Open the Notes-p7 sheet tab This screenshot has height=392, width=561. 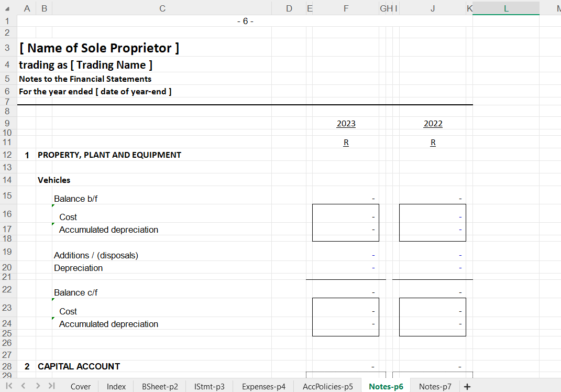pyautogui.click(x=435, y=387)
